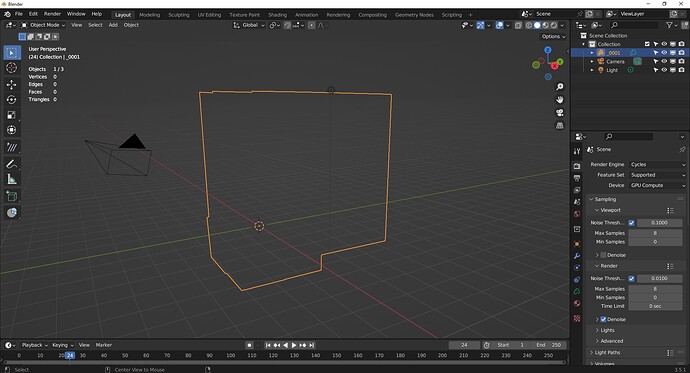Image resolution: width=690 pixels, height=373 pixels.
Task: Jump to the timeline start frame
Action: click(268, 345)
